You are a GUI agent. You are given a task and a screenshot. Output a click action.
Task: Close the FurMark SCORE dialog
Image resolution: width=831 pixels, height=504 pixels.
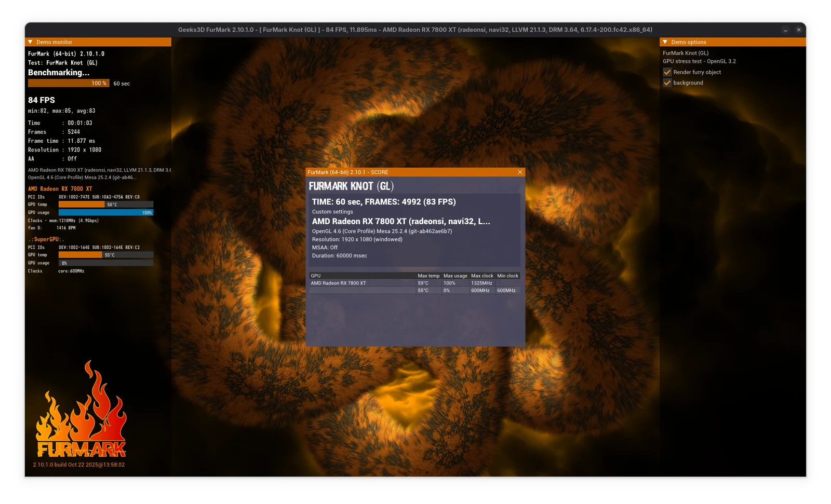tap(520, 172)
